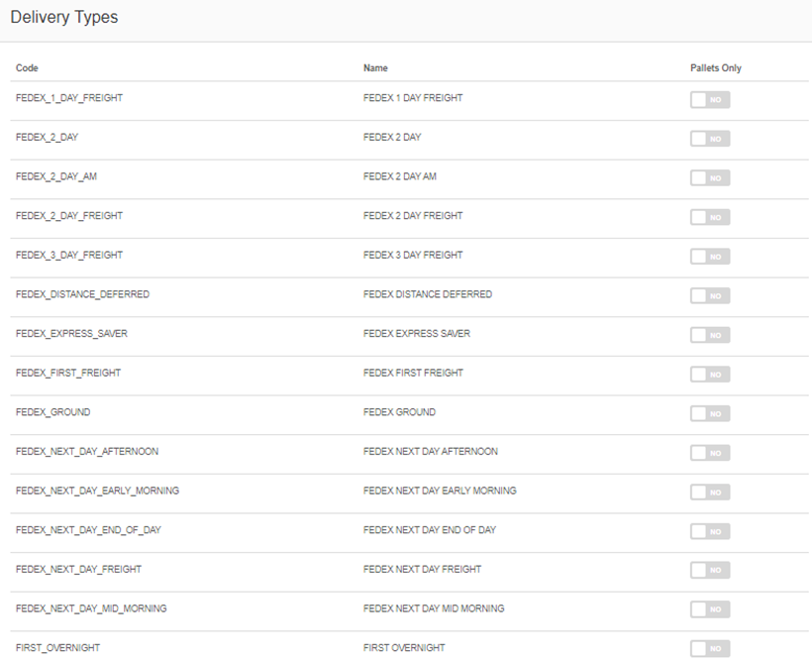Toggle Pallets Only for FIRST_OVERNIGHT
Screen dimensions: 812x659
[x=710, y=649]
